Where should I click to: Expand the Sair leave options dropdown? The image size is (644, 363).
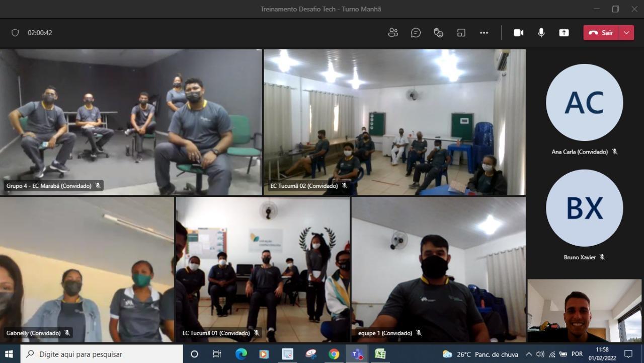tap(626, 33)
